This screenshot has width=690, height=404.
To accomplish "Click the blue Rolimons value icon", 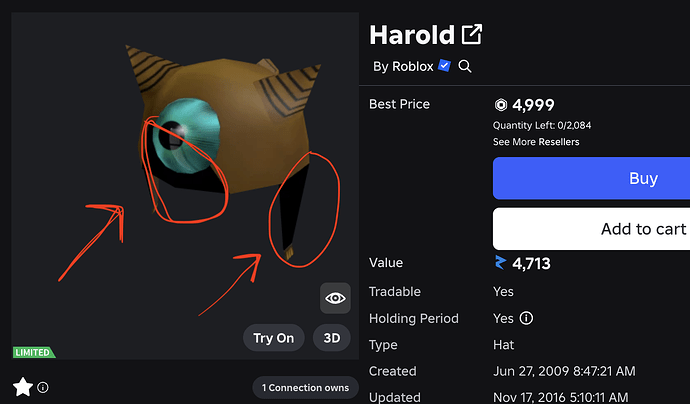I will [500, 263].
